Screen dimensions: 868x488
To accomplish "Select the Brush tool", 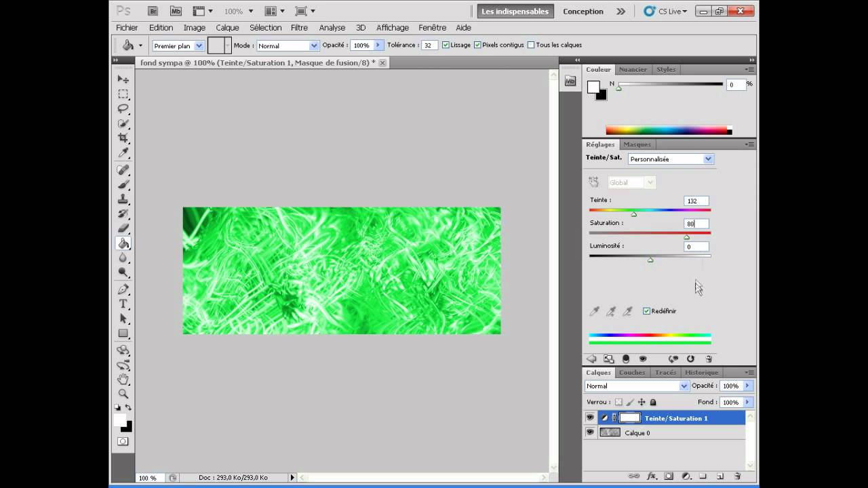I will point(123,184).
